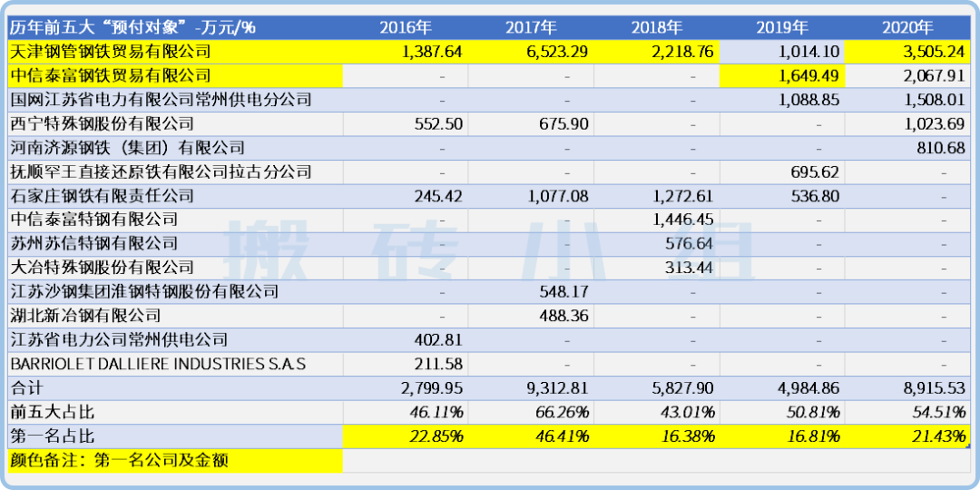Click the highlighted percentage 46.41%

click(563, 436)
